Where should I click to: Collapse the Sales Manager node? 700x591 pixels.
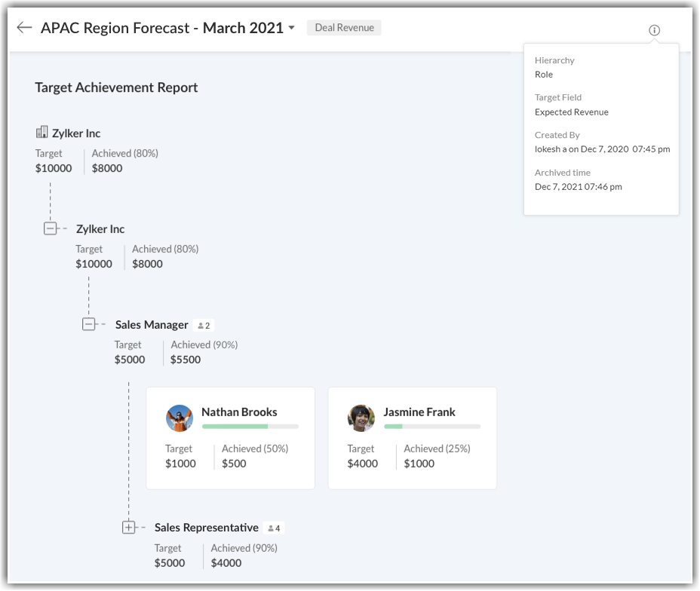pos(89,324)
